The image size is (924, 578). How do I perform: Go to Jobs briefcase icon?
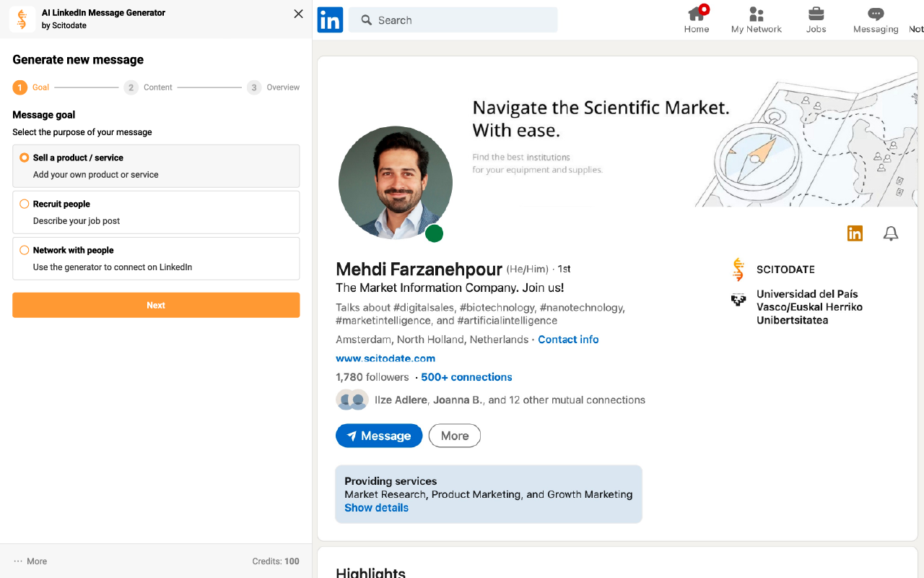tap(816, 14)
